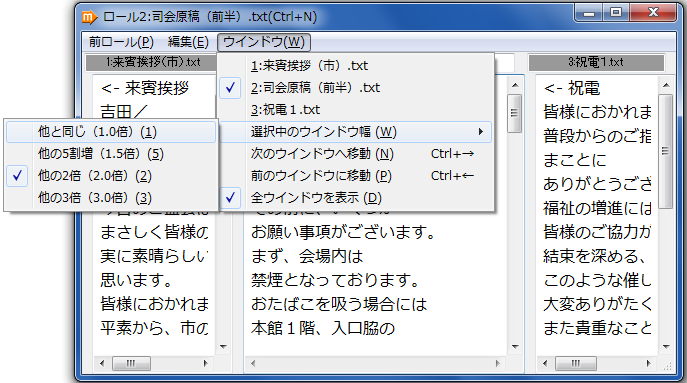The image size is (687, 383).
Task: Close the ウインドウ(W) menu
Action: (264, 42)
